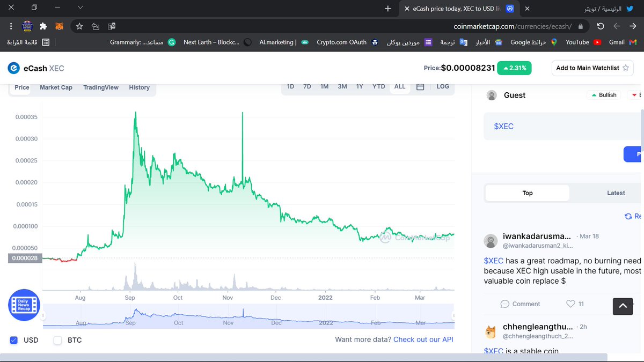The width and height of the screenshot is (644, 362).
Task: Click the Daily News Recap badge
Action: (x=24, y=305)
